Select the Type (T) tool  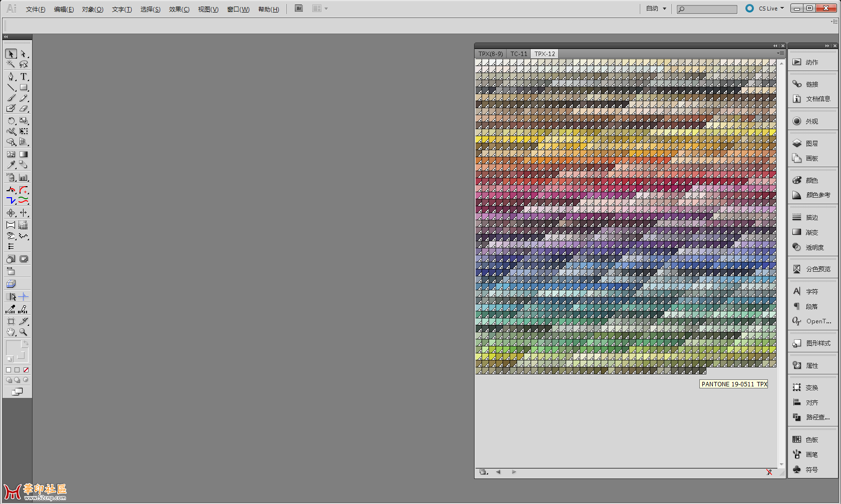[24, 77]
